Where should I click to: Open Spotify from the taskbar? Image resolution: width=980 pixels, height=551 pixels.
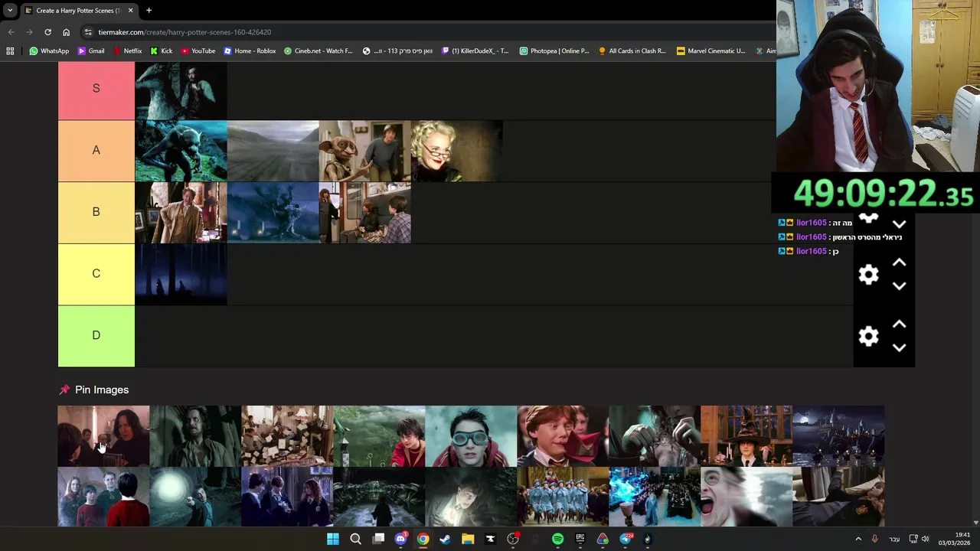(557, 539)
